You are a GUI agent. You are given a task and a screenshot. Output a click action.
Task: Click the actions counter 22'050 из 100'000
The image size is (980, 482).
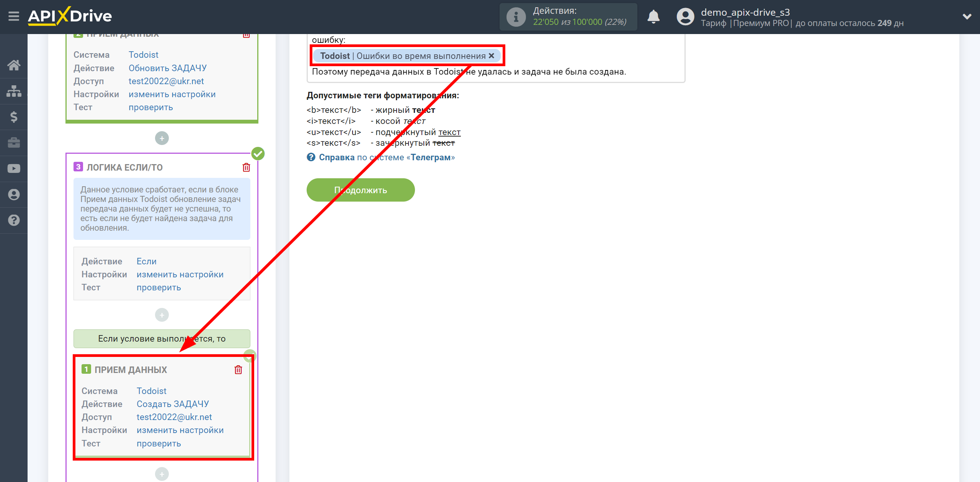(x=580, y=22)
